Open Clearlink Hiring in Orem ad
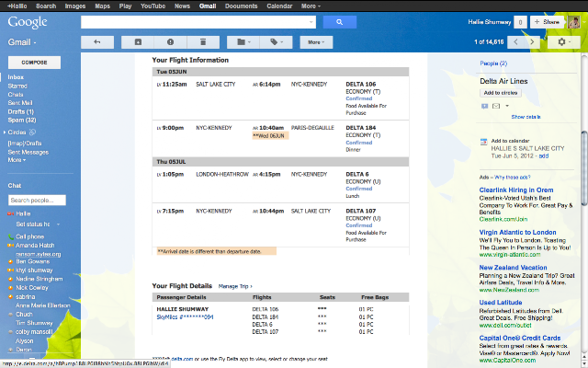 pos(516,190)
